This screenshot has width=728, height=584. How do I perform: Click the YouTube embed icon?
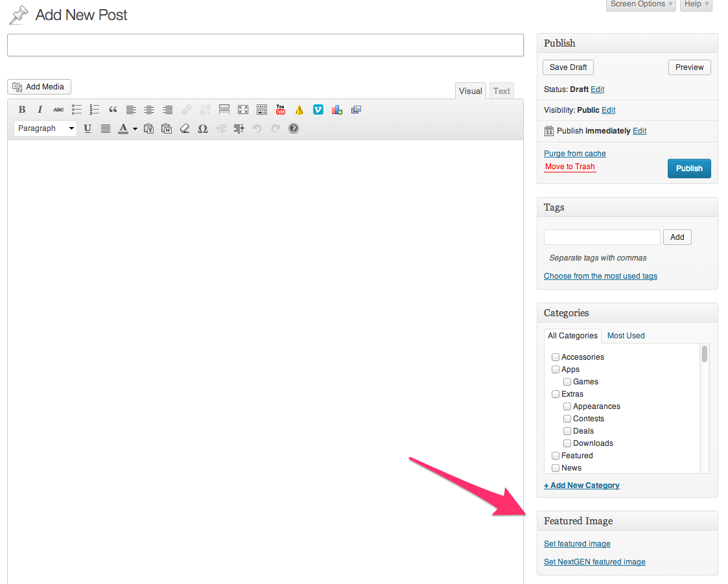(x=280, y=110)
